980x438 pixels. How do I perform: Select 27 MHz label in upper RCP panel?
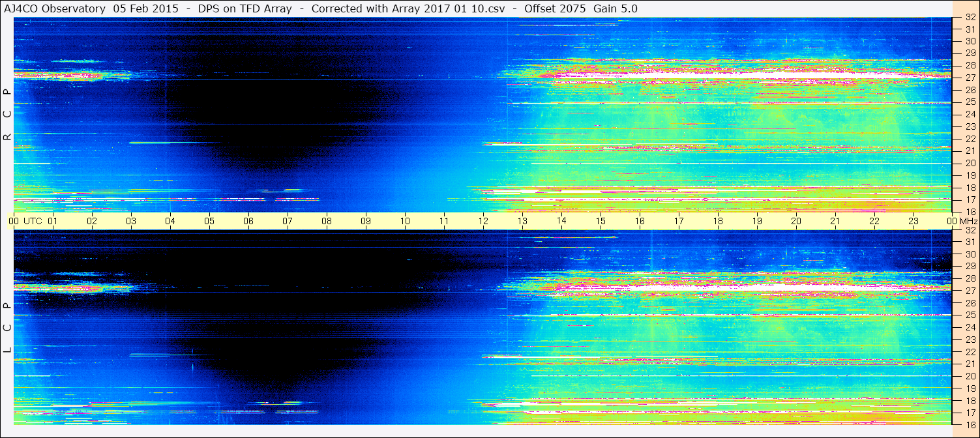(970, 78)
